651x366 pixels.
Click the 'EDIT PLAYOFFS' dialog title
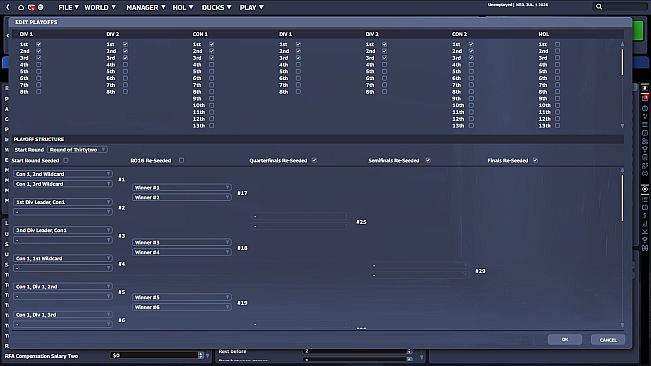(x=36, y=22)
